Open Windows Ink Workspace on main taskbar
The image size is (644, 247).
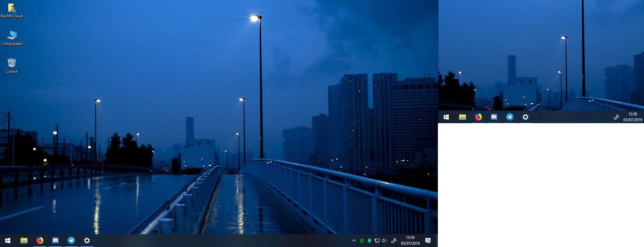point(394,241)
